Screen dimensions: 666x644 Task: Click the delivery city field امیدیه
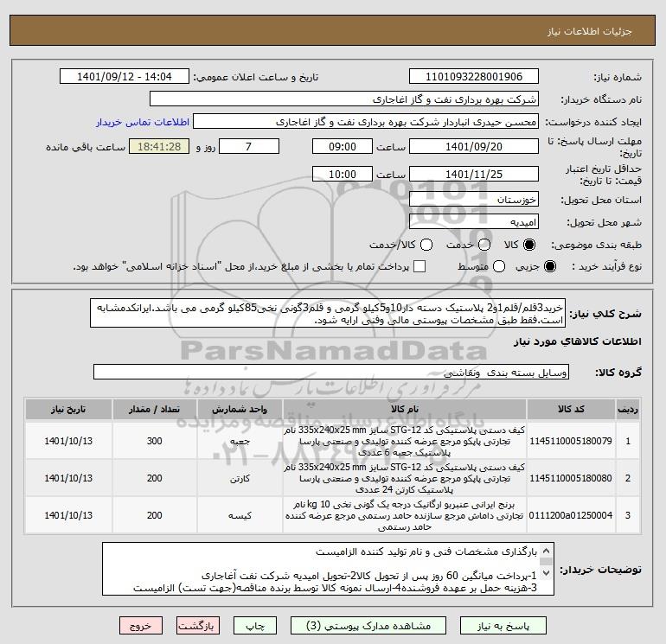[x=474, y=222]
